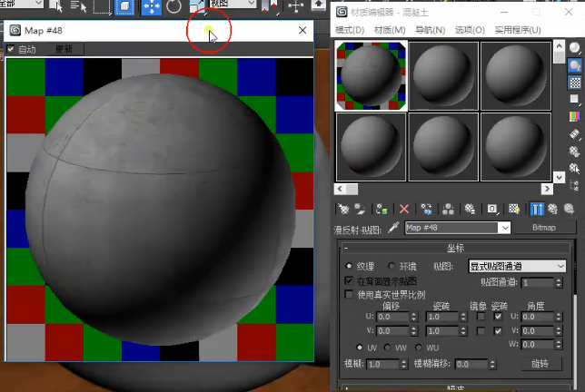Open 显式贴图通道 mapping dropdown
The height and width of the screenshot is (392, 585).
(517, 266)
